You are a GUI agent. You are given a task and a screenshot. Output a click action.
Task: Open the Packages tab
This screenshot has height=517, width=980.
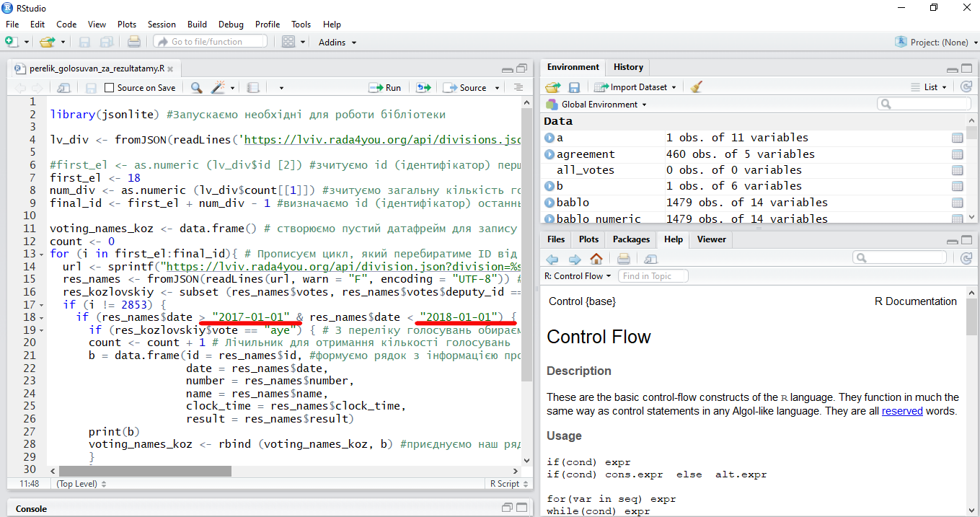coord(631,239)
